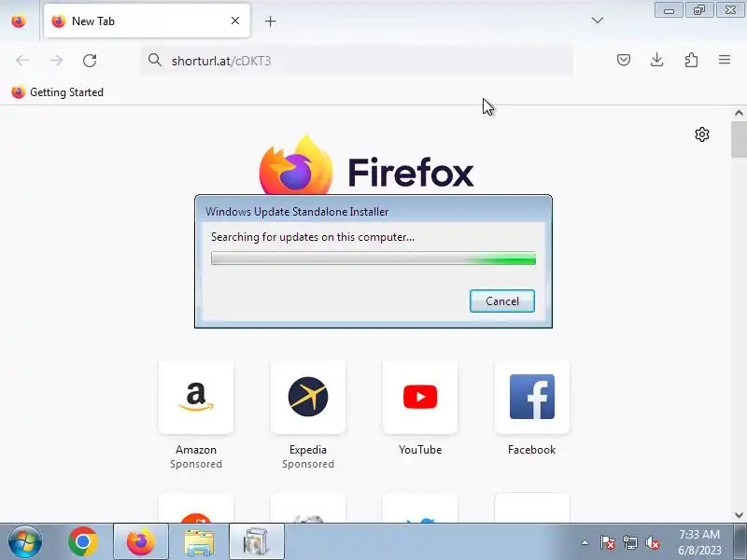Click the forward navigation arrow

[x=56, y=61]
